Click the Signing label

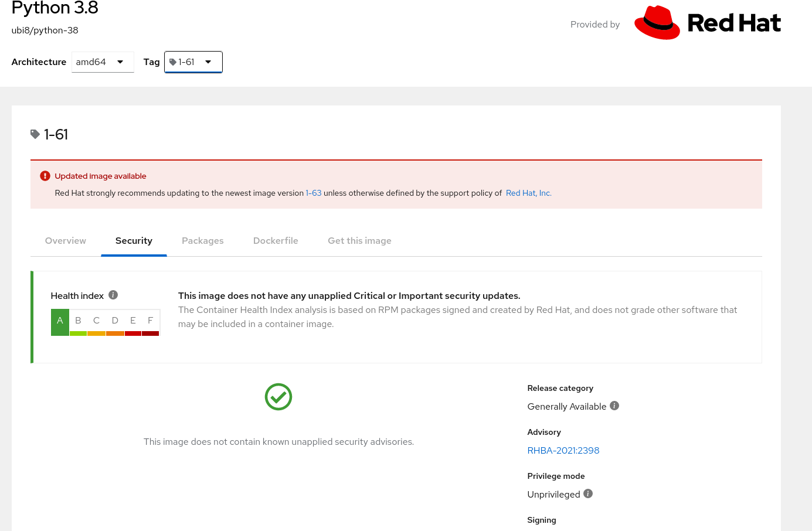tap(542, 520)
